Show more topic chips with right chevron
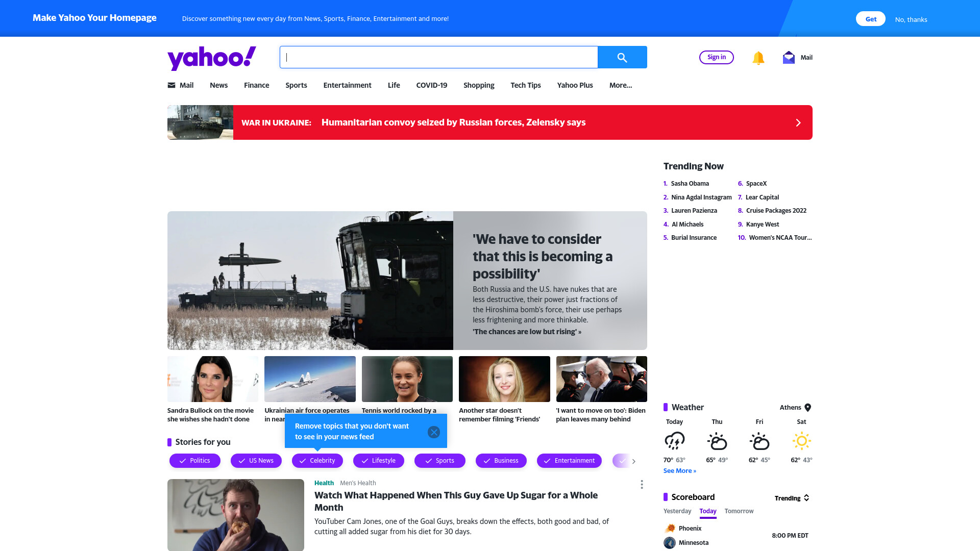 point(634,461)
